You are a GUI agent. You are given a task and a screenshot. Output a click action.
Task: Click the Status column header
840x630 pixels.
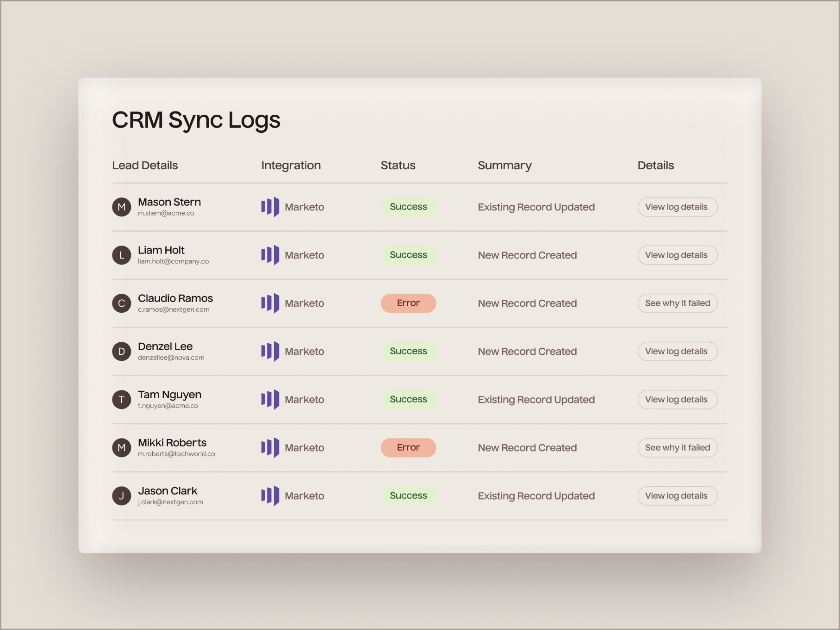398,165
